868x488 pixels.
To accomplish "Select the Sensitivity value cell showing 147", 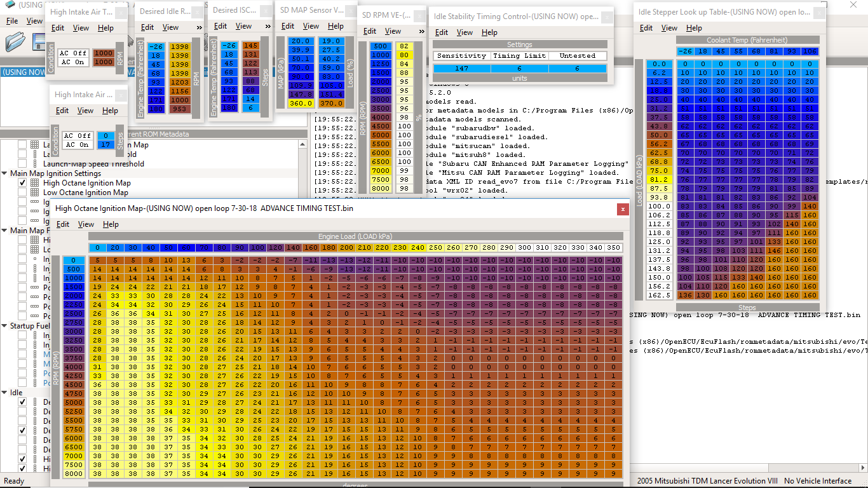I will (461, 69).
